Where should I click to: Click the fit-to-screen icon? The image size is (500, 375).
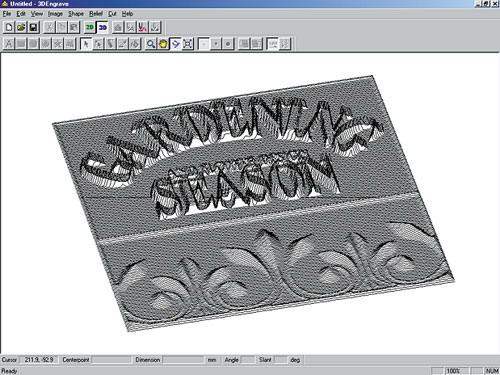(x=188, y=44)
